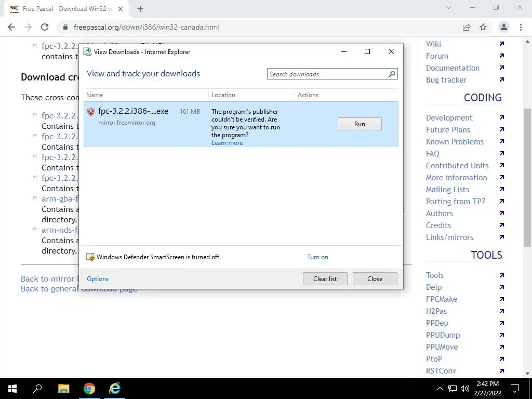Open the Chrome profile avatar
This screenshot has height=399, width=532.
[x=504, y=27]
